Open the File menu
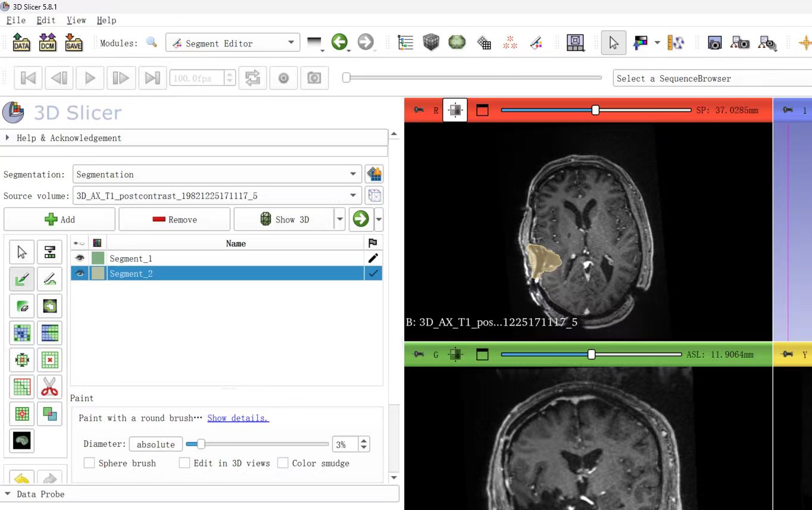Screen dimensions: 812x510 pyautogui.click(x=16, y=20)
